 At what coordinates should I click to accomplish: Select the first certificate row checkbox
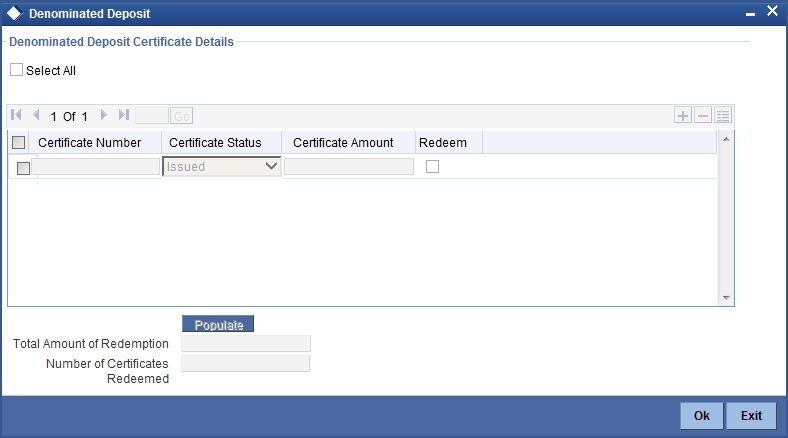point(23,168)
